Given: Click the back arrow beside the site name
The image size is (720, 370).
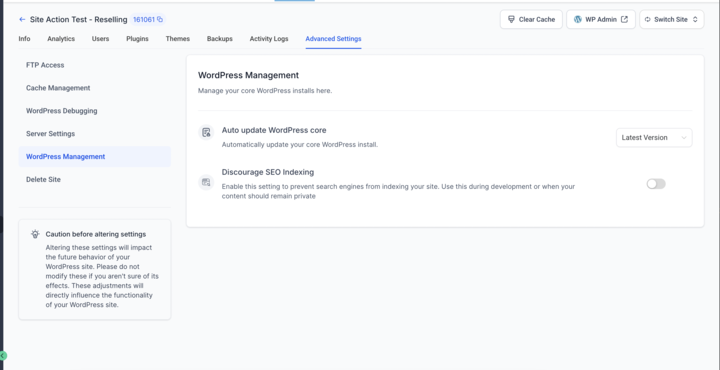Looking at the screenshot, I should (x=22, y=20).
